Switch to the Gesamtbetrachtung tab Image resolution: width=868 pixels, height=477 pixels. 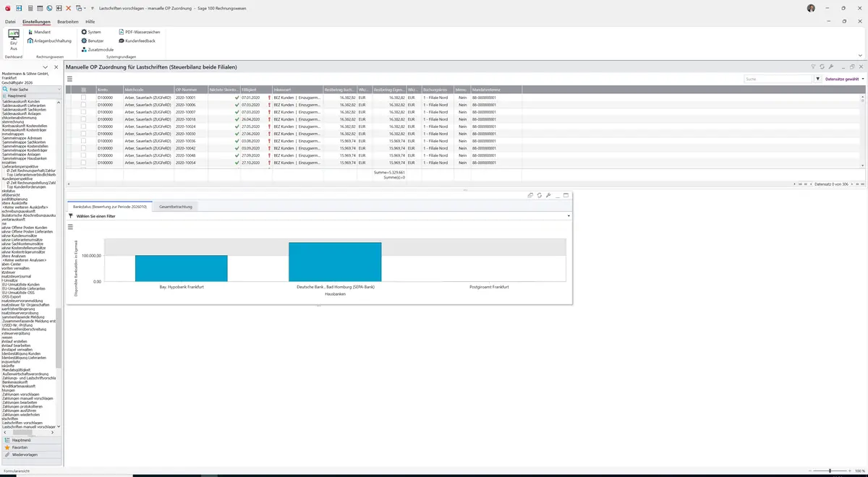176,207
